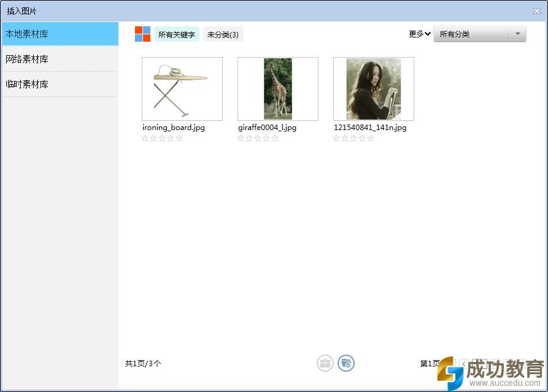Set 121540841_141n.jpg rating to three stars

[x=353, y=139]
